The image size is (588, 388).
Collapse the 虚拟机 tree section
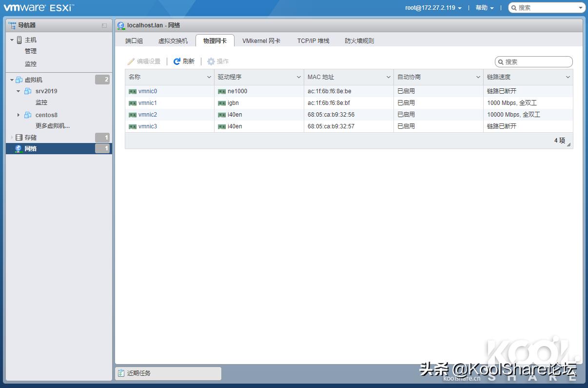pyautogui.click(x=11, y=79)
